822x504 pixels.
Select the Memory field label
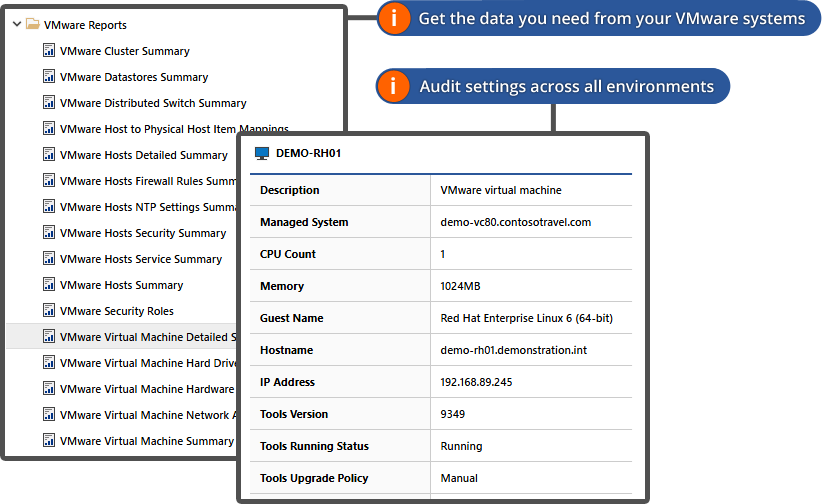click(282, 286)
